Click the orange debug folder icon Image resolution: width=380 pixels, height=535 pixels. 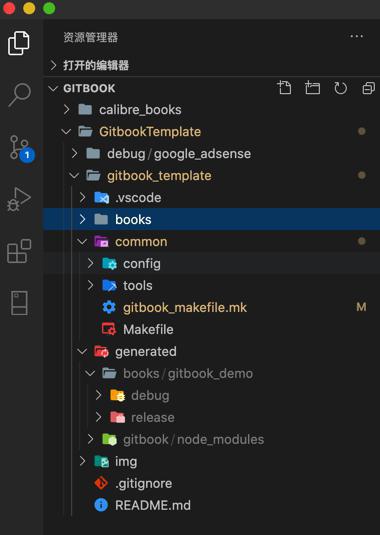118,395
